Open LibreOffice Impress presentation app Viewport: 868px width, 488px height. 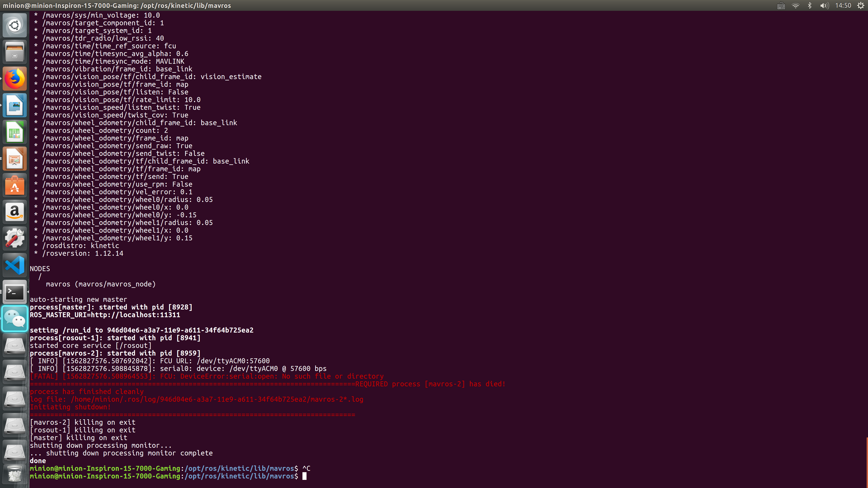[x=14, y=158]
